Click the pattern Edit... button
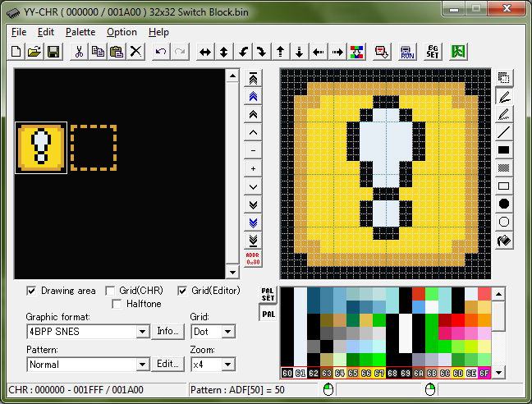Screen dimensions: 532x404 (167, 364)
